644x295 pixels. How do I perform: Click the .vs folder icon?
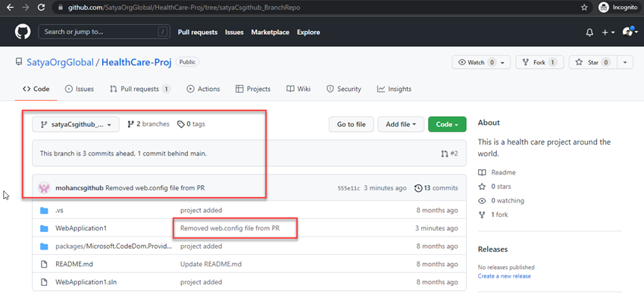(x=44, y=210)
